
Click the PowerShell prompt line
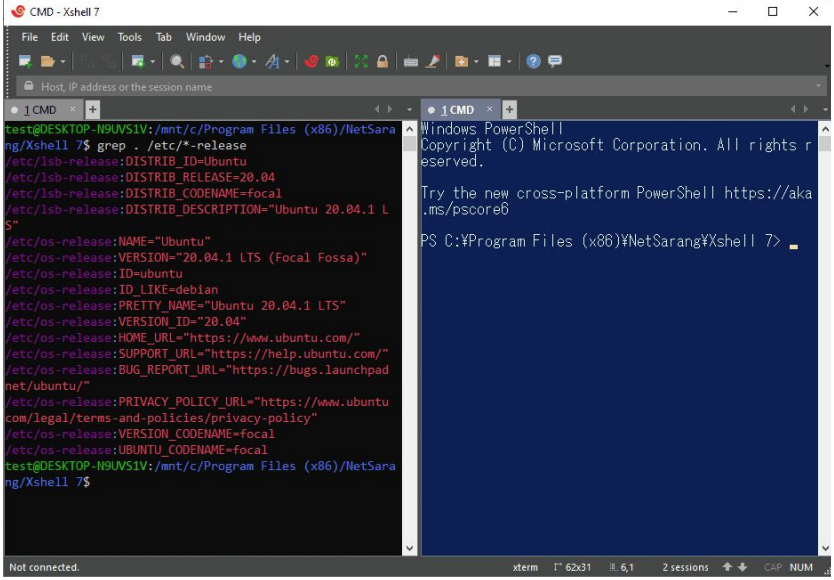click(610, 241)
